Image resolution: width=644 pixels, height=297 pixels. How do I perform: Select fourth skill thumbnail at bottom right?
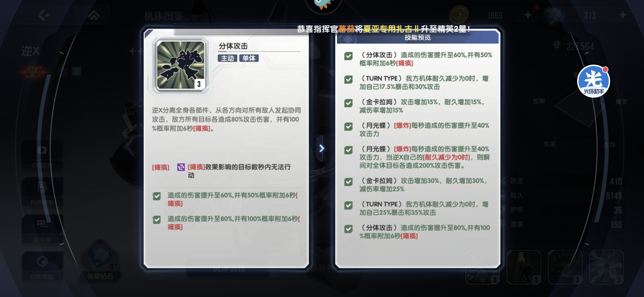606,267
